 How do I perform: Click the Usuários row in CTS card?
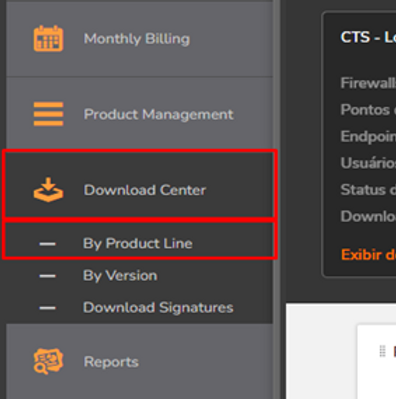point(368,163)
